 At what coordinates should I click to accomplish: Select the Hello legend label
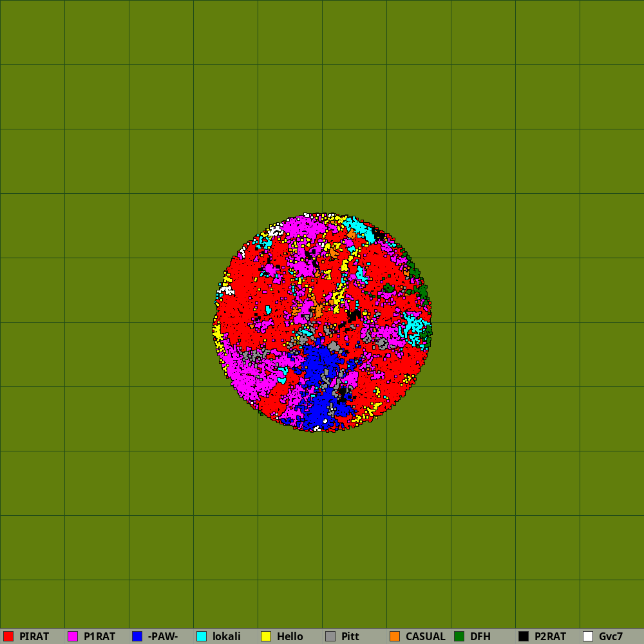coord(290,637)
